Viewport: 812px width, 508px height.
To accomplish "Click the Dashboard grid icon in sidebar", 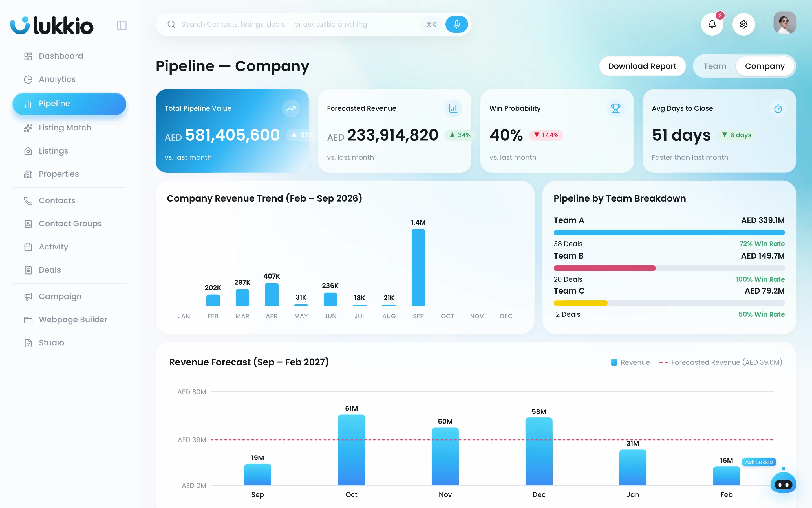I will 28,56.
